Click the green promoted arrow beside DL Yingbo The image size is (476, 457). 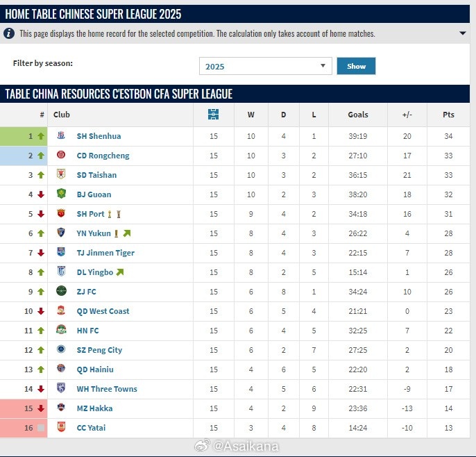tap(120, 272)
